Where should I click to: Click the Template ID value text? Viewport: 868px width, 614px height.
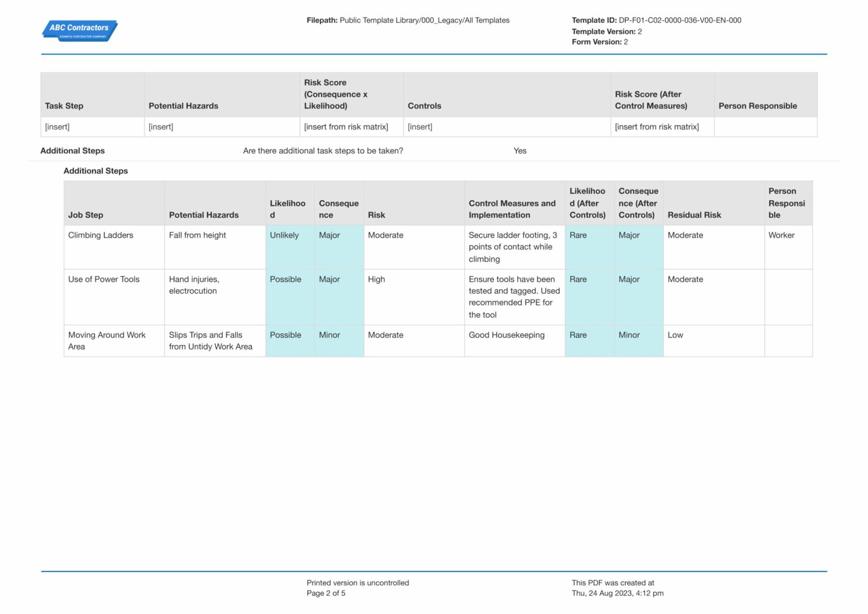tap(680, 20)
